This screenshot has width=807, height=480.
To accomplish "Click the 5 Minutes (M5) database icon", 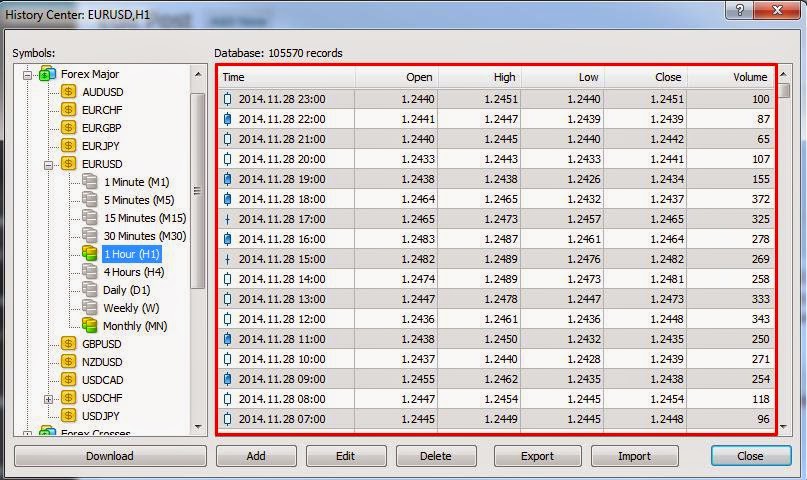I will 90,199.
